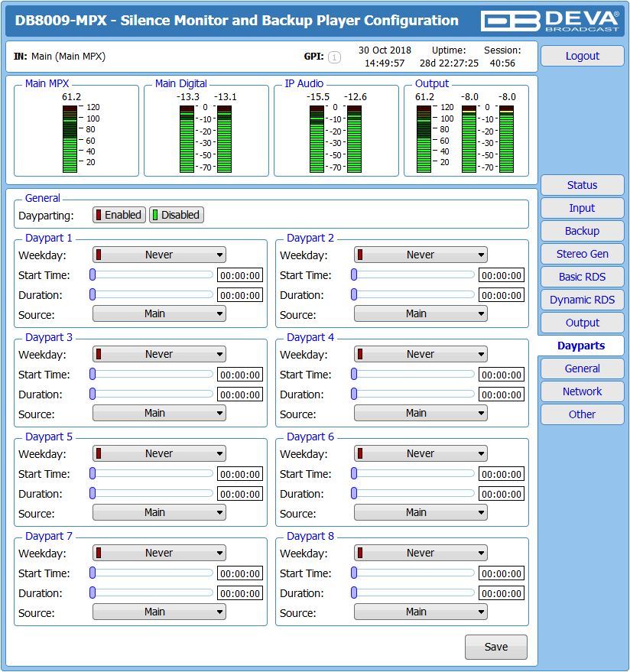Click the IP Audio level meters
This screenshot has height=672, width=630.
click(x=336, y=139)
